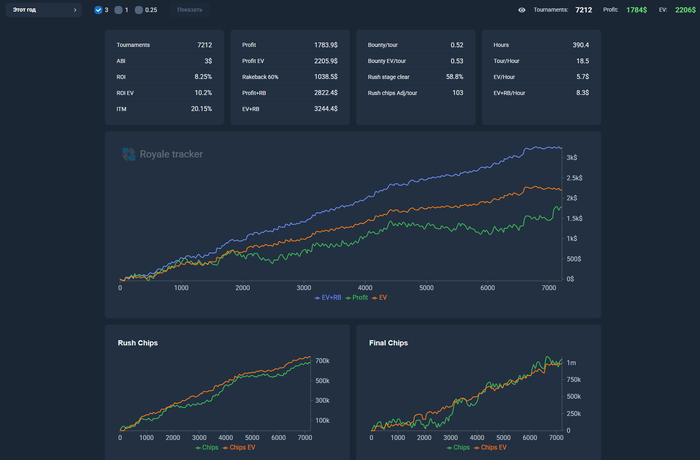Click the Profit EV value 2205.9$
The width and height of the screenshot is (700, 460).
tap(326, 61)
